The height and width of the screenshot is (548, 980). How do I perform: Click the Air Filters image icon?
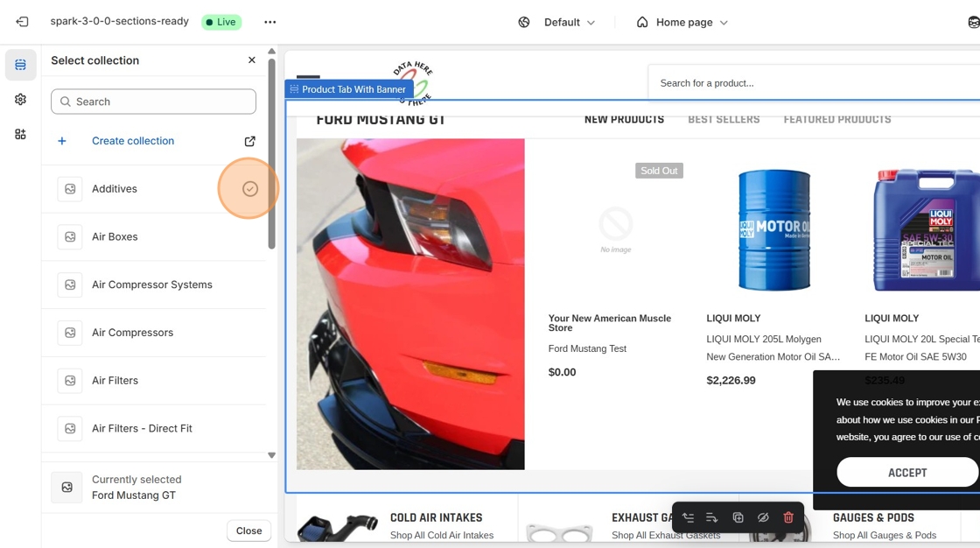click(70, 380)
